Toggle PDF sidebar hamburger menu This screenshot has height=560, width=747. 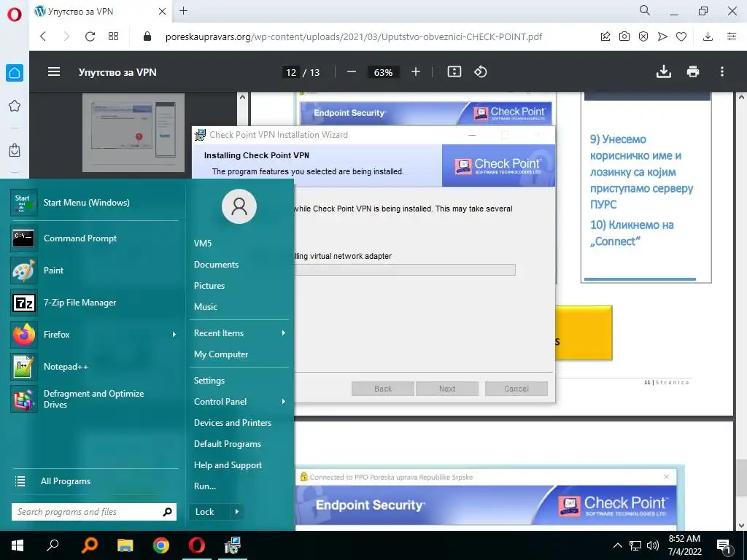tap(54, 72)
